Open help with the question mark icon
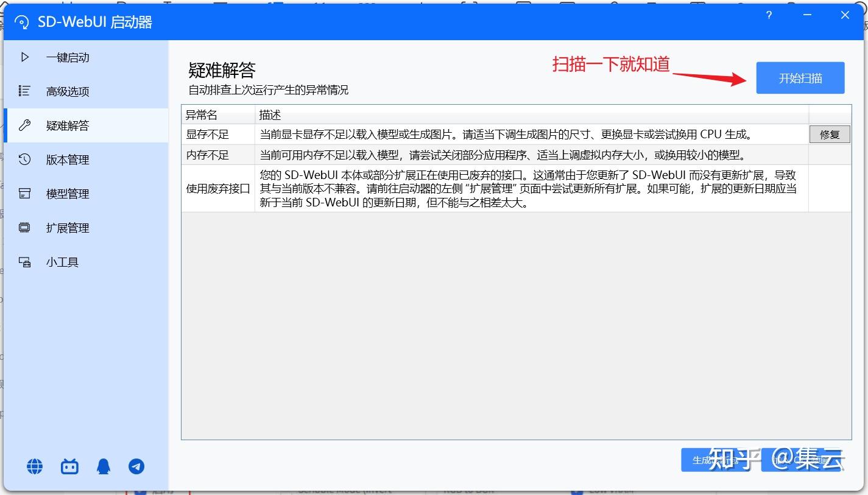868x495 pixels. point(769,16)
